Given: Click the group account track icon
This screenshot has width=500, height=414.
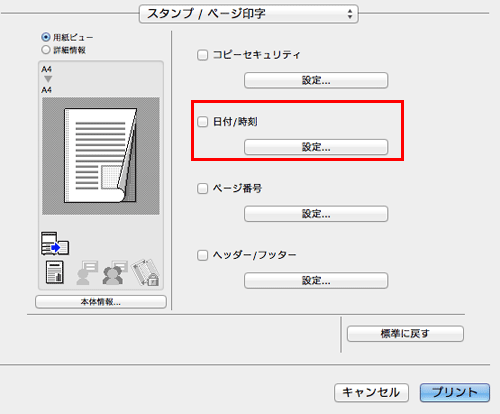Looking at the screenshot, I should pos(115,272).
